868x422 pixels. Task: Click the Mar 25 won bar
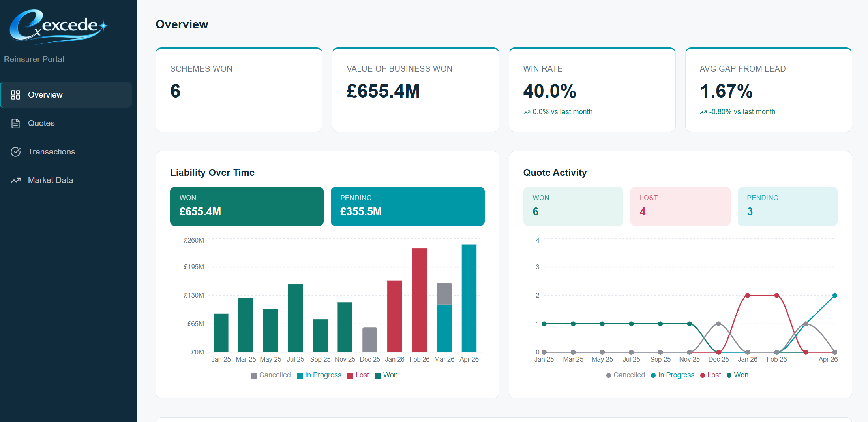click(x=246, y=325)
